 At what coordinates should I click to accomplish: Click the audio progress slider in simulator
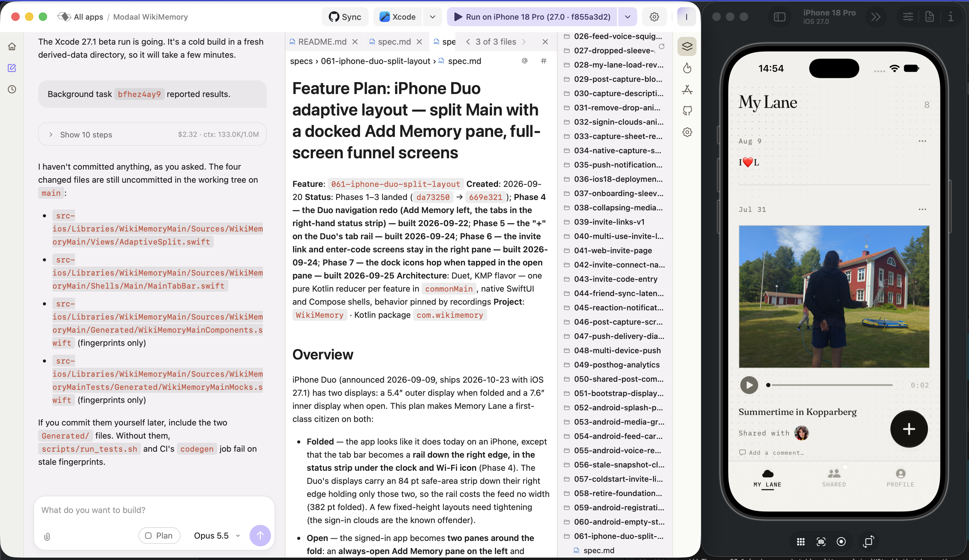coord(830,385)
